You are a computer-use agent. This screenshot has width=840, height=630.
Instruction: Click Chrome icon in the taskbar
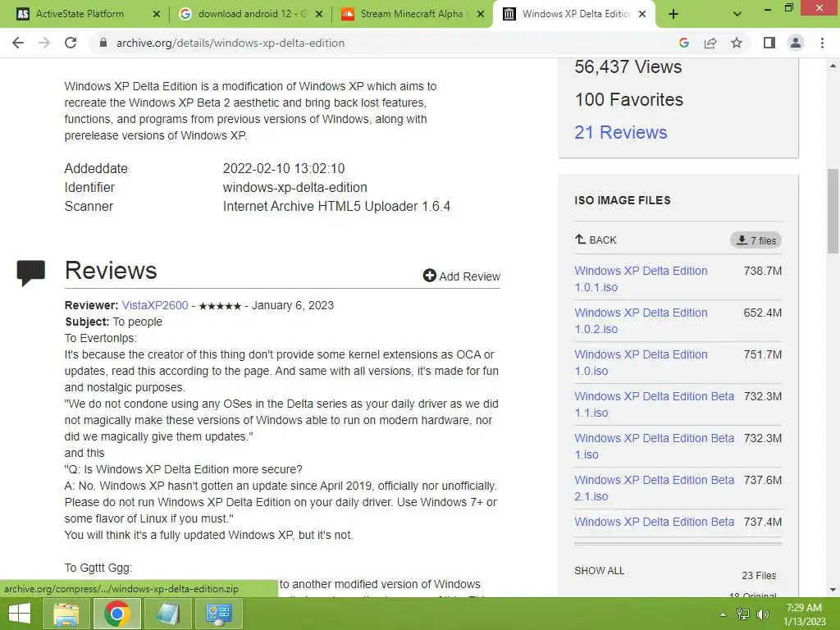pos(117,614)
